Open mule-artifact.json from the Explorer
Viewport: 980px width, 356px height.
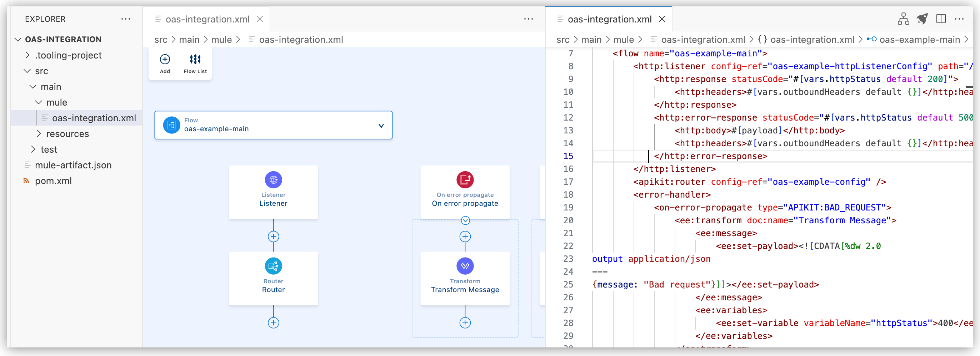[73, 165]
